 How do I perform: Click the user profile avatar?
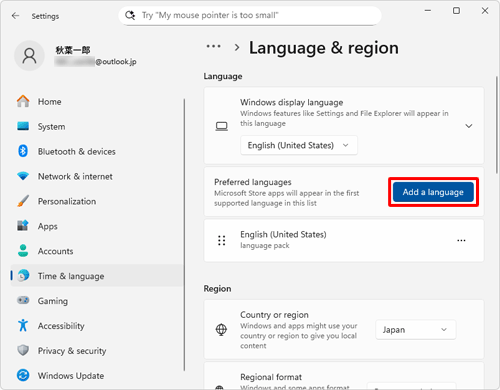(x=29, y=56)
